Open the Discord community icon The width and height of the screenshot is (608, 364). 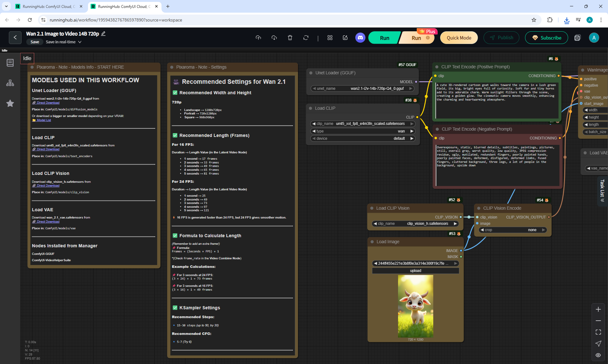pos(360,38)
